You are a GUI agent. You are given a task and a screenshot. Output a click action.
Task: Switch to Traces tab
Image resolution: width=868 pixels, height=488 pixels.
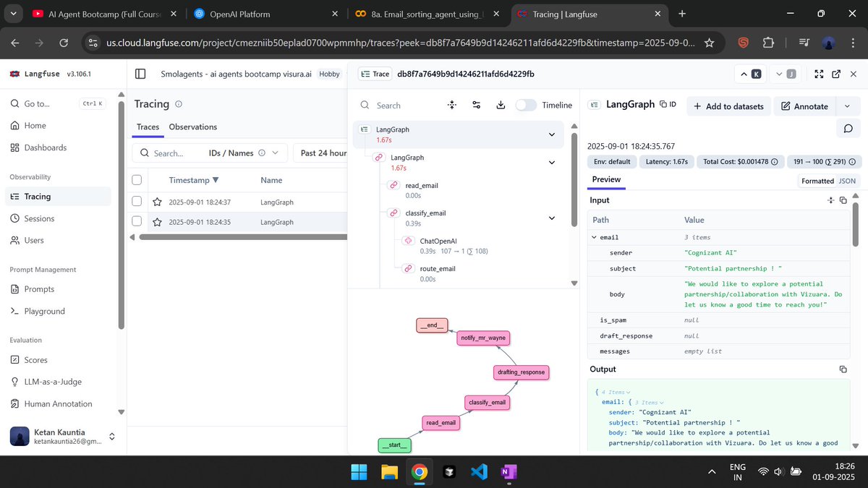[148, 127]
